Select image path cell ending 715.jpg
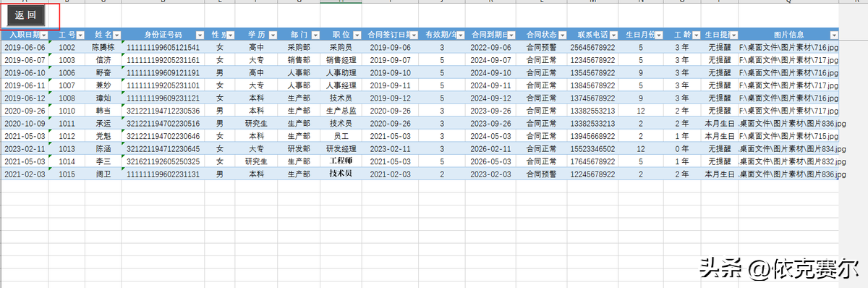 point(789,136)
